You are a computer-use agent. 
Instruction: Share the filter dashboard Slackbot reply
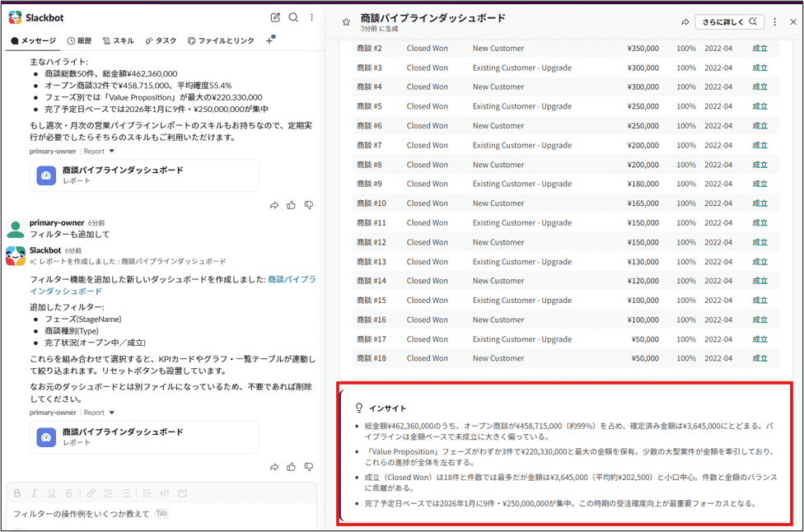(273, 468)
